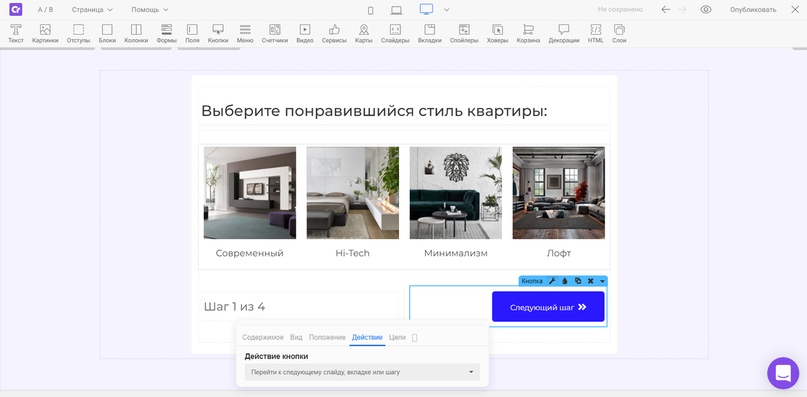Click the wrench settings icon on Кнопка
Screen dimensions: 807x397
point(552,281)
